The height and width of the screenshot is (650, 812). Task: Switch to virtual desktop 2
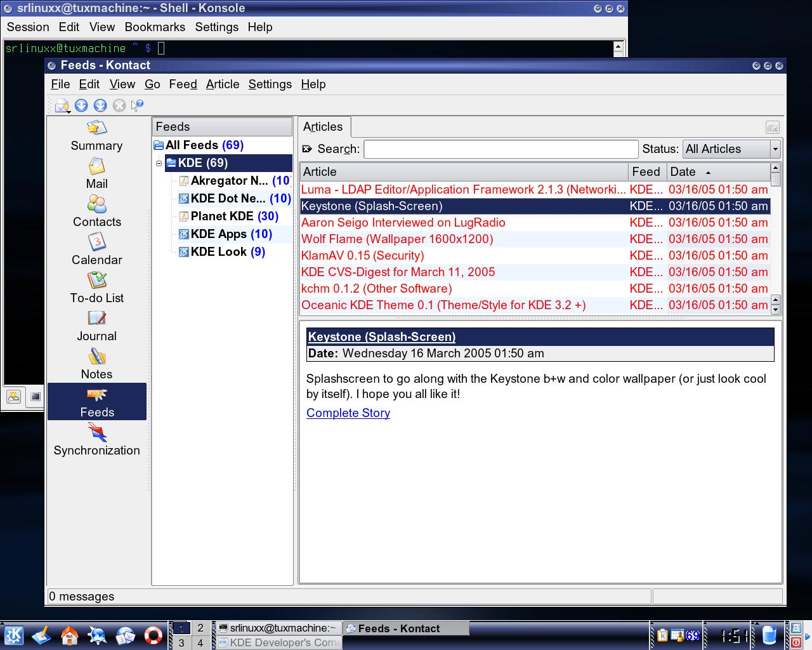[200, 628]
